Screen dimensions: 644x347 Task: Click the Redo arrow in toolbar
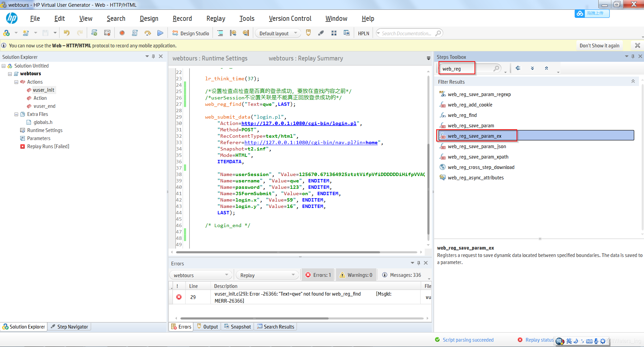[80, 33]
